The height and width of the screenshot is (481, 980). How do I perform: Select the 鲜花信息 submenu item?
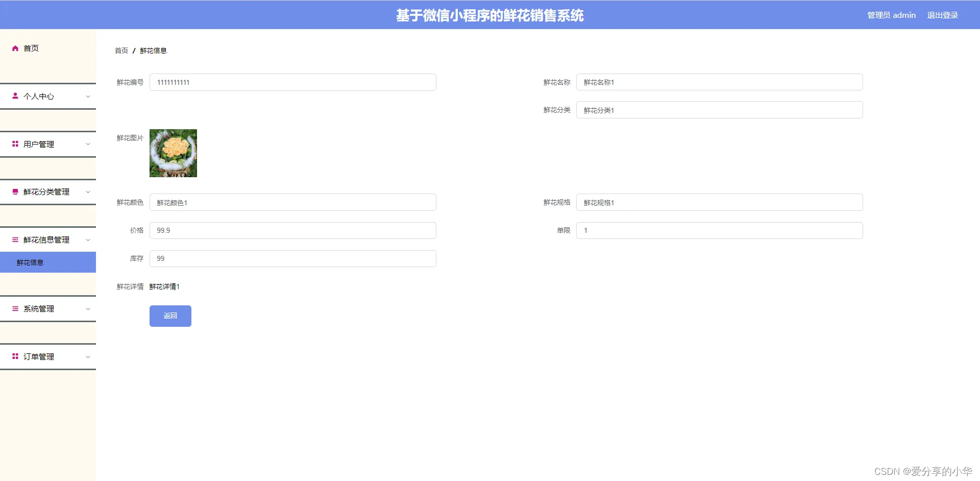(x=48, y=262)
